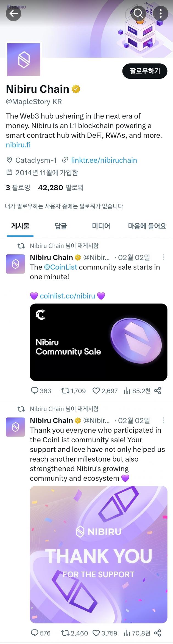Share the Community Sale tweet
The width and height of the screenshot is (173, 644).
(158, 391)
